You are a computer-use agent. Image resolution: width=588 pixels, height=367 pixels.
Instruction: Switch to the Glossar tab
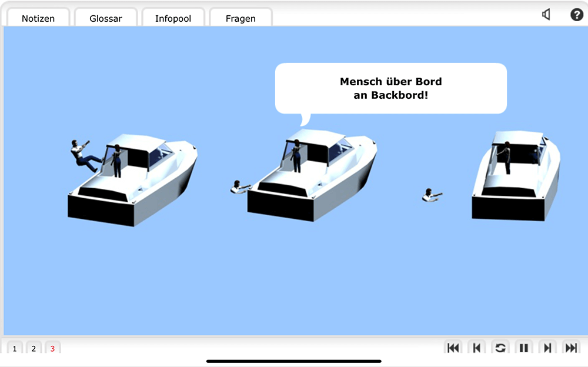pyautogui.click(x=106, y=18)
